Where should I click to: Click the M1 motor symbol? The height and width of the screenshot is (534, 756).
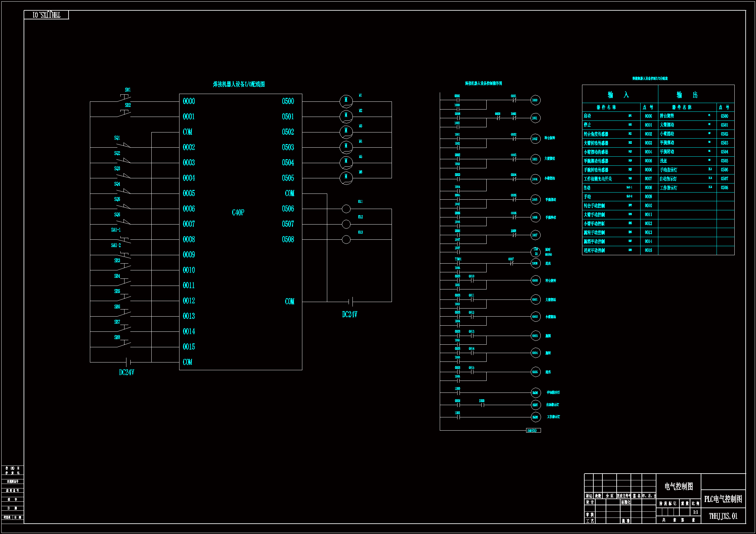pyautogui.click(x=346, y=101)
